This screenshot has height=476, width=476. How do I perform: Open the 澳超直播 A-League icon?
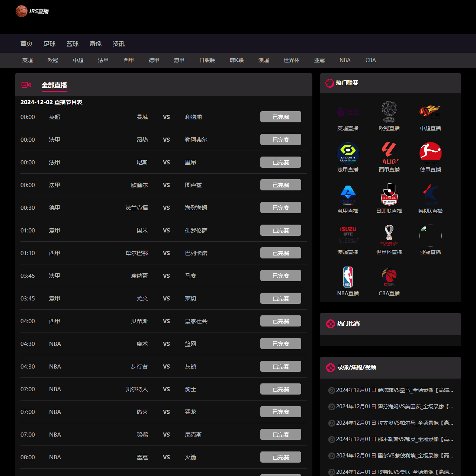(x=348, y=236)
